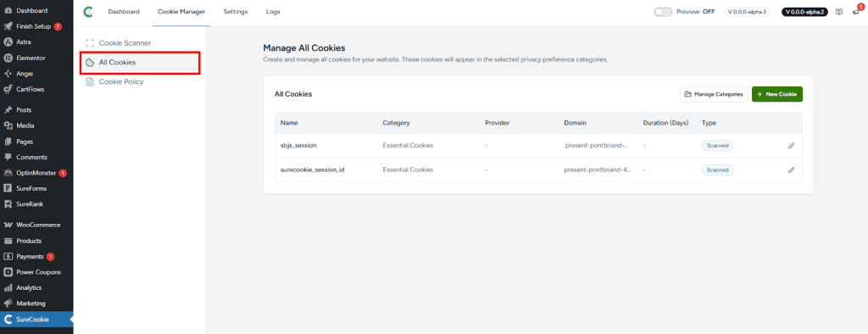Click the WooCommerce icon in sidebar
This screenshot has width=868, height=334.
pyautogui.click(x=8, y=225)
